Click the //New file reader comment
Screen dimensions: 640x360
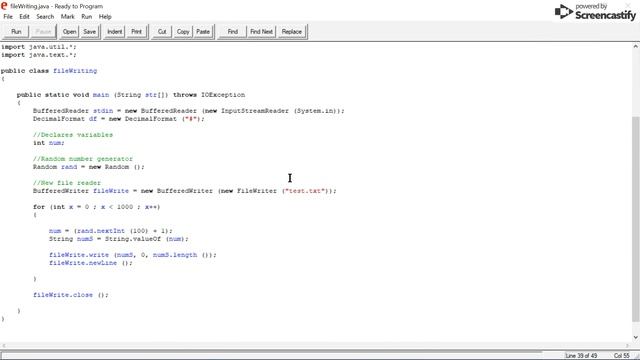(67, 183)
